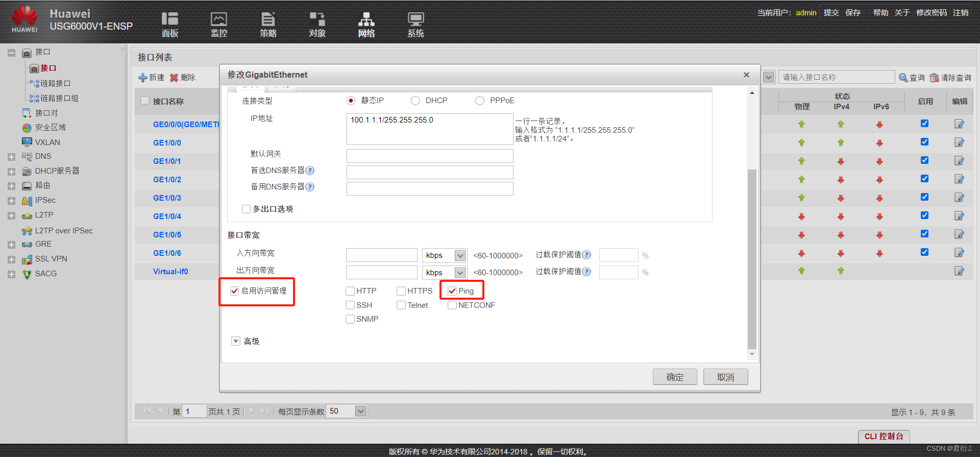Click the edit icon for GE1/0/0 row
The image size is (980, 457).
[x=959, y=142]
